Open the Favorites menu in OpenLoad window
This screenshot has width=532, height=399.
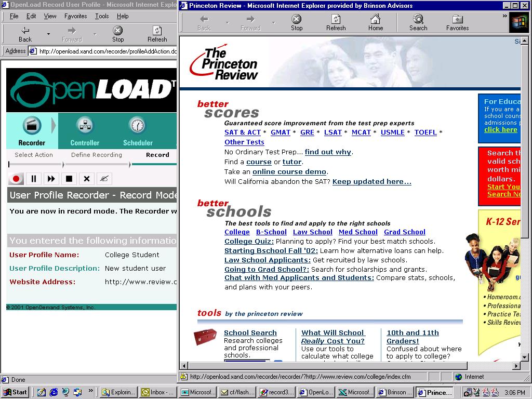pos(76,16)
